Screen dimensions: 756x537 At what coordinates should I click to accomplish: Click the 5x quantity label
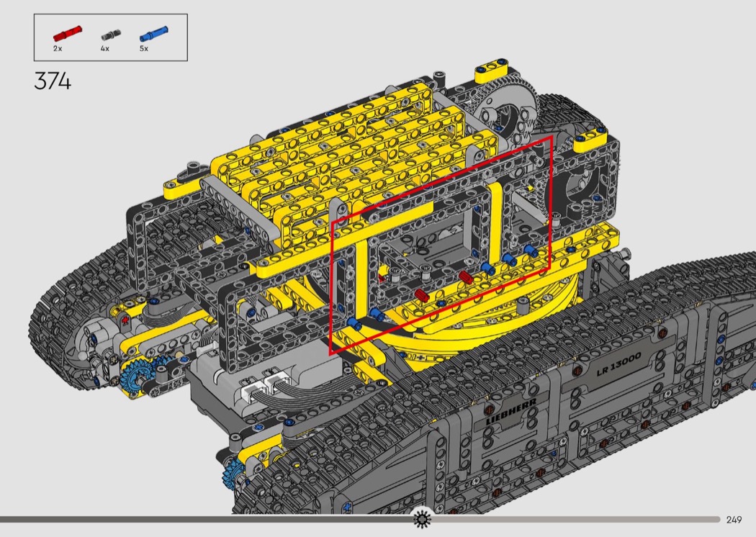pyautogui.click(x=143, y=49)
